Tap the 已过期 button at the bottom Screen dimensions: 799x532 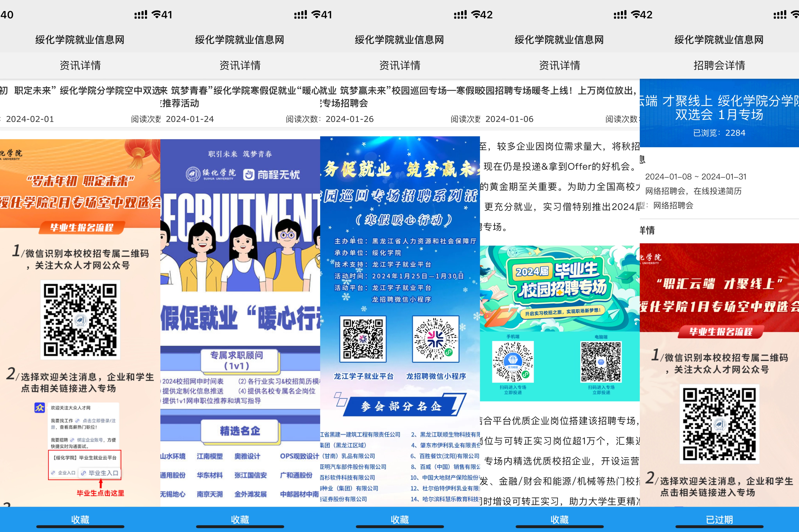(x=719, y=519)
